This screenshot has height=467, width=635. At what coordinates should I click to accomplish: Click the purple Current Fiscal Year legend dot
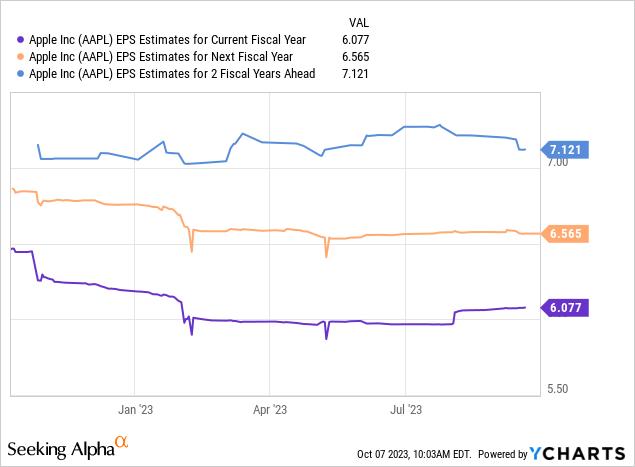click(x=20, y=40)
